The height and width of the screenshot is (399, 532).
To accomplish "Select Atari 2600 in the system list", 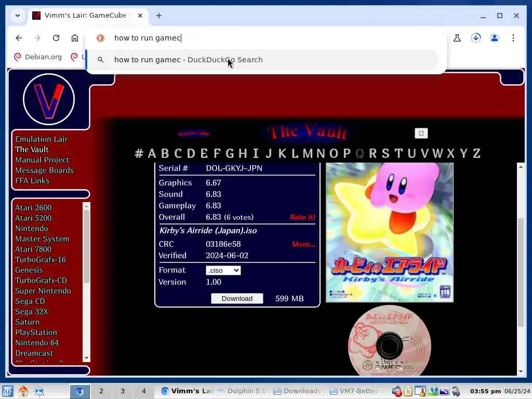I will tap(33, 208).
